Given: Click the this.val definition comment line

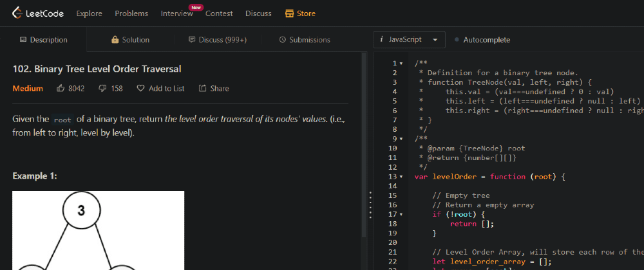Looking at the screenshot, I should click(x=516, y=92).
